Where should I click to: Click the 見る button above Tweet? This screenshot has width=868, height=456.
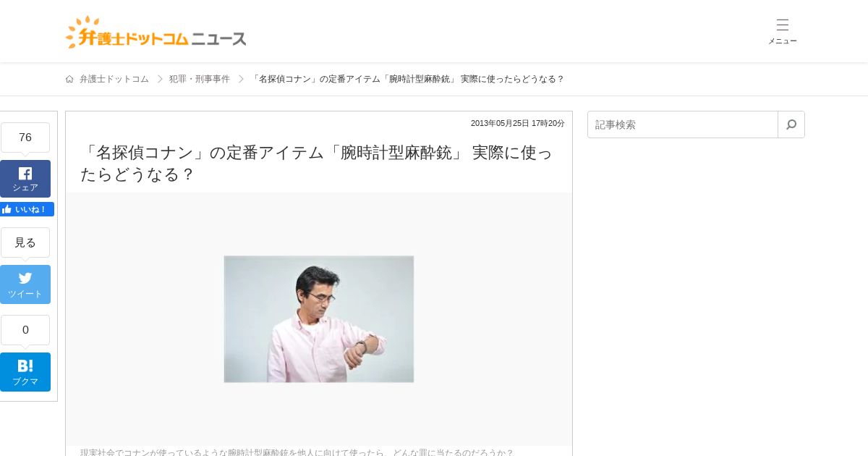[25, 242]
